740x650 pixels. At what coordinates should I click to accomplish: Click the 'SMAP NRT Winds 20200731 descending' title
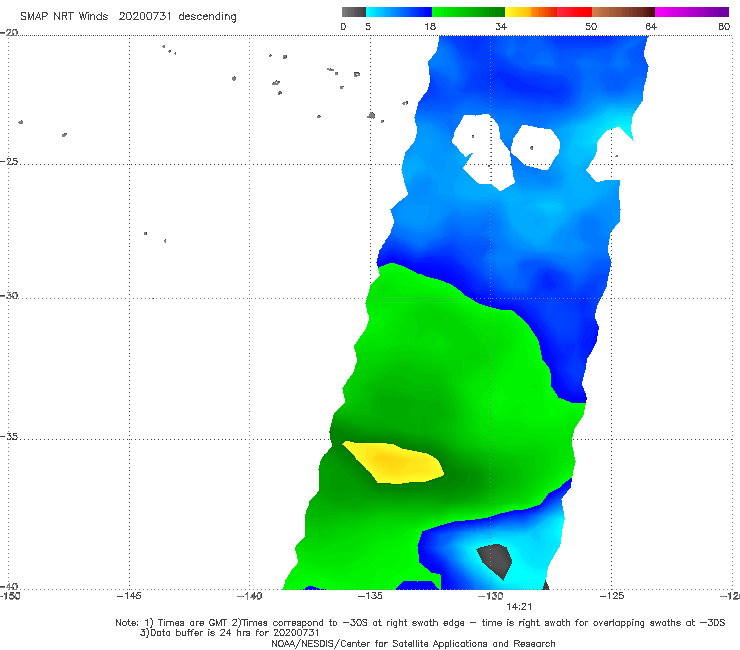[128, 17]
